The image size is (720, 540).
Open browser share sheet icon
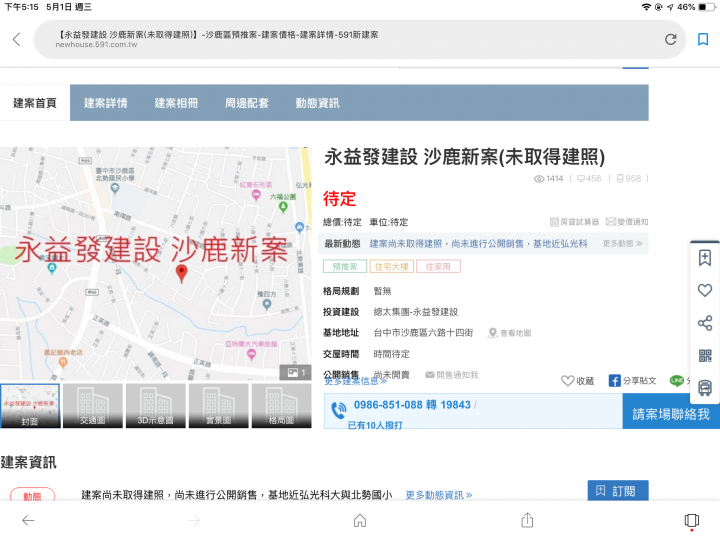pos(527,520)
